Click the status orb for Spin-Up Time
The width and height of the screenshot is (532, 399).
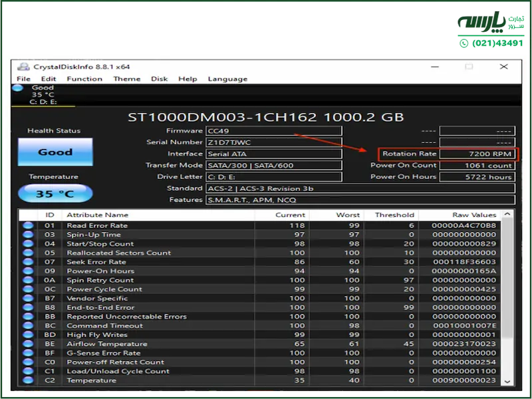[x=28, y=235]
